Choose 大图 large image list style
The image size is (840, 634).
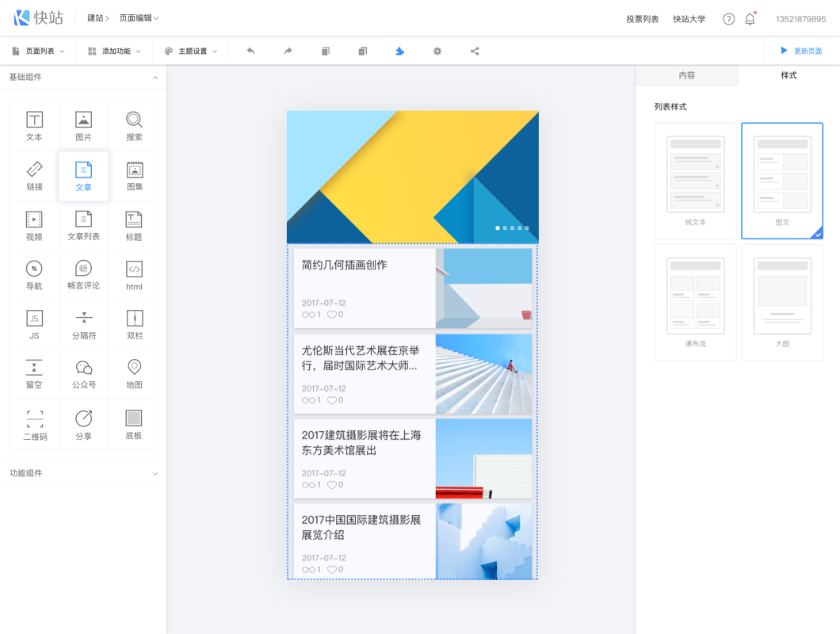coord(782,302)
